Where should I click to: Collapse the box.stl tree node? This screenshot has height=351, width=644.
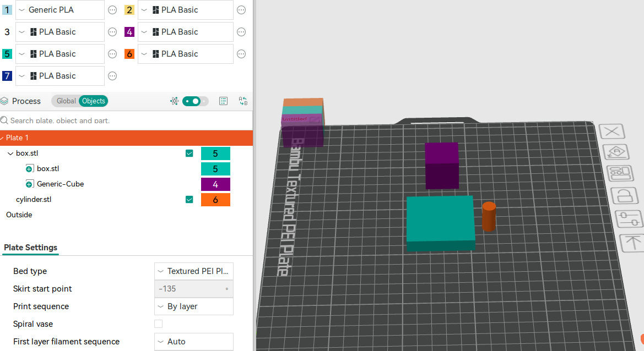[x=10, y=153]
